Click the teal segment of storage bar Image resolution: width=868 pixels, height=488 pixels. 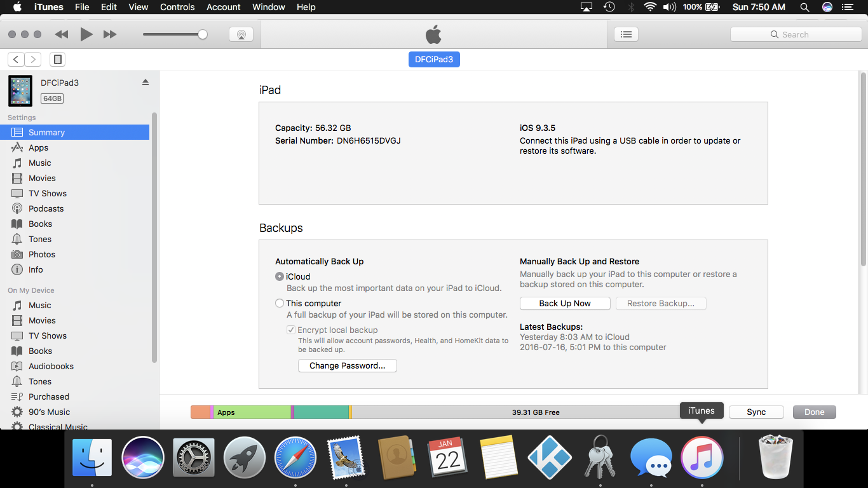pyautogui.click(x=322, y=412)
